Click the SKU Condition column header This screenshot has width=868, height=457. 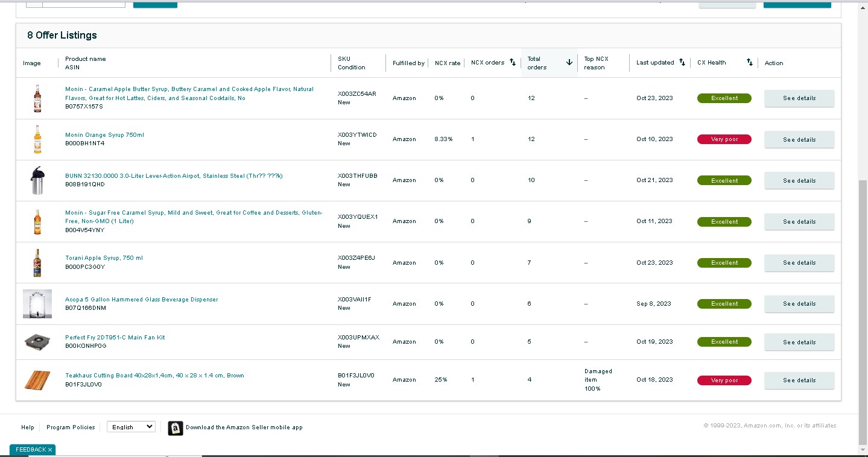352,63
